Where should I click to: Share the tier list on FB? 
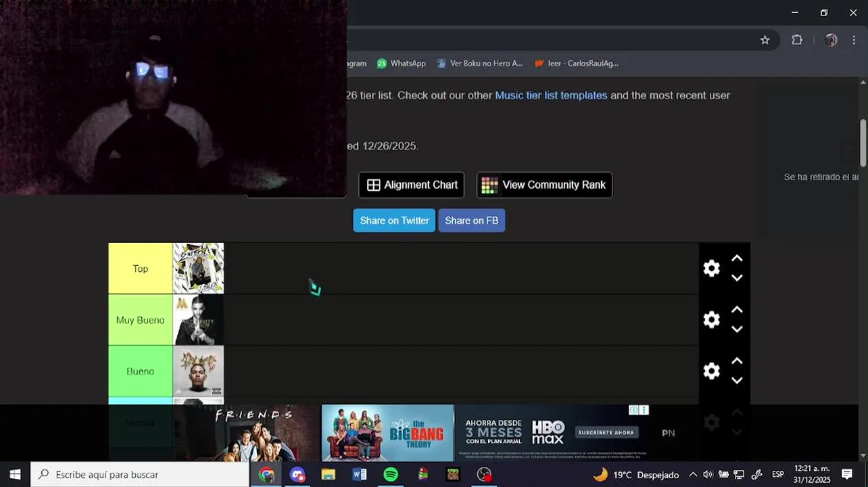(471, 221)
